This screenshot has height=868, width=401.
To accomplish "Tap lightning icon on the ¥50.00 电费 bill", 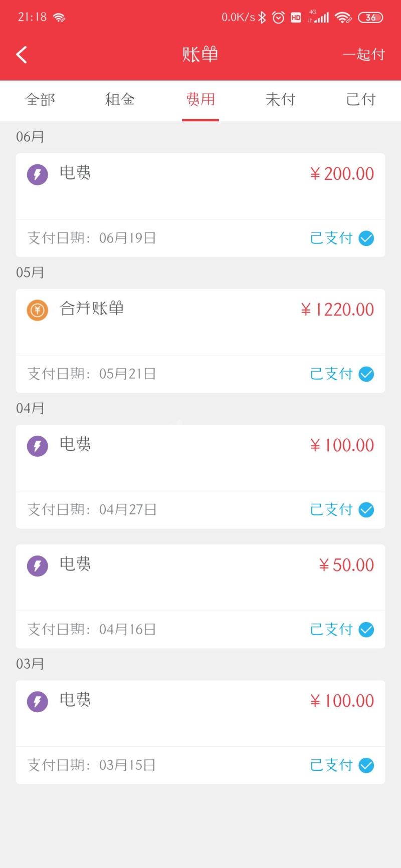I will pyautogui.click(x=38, y=566).
